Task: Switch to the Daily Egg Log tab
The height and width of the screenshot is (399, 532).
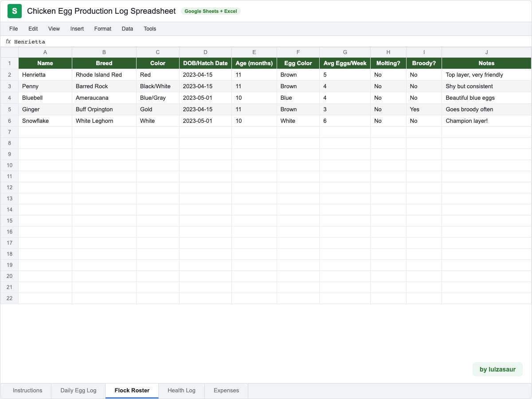Action: point(78,391)
